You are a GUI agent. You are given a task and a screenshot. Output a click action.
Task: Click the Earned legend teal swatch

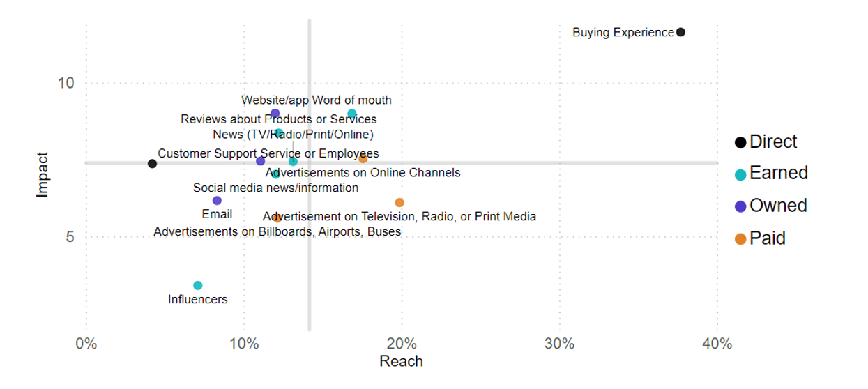[740, 174]
